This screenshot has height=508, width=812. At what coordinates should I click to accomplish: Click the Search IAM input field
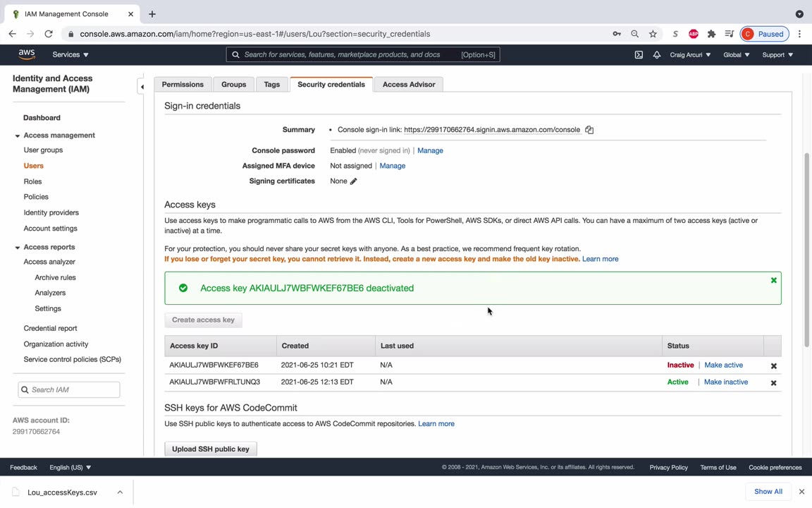coord(73,389)
